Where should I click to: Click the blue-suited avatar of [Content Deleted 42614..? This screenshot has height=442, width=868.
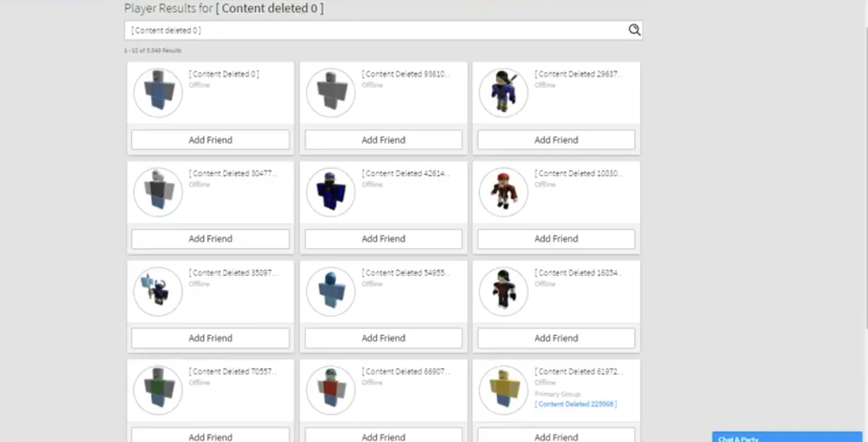coord(331,191)
